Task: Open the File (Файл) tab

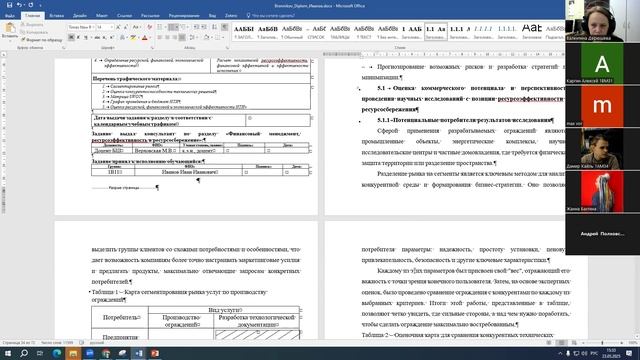Action: tap(10, 16)
